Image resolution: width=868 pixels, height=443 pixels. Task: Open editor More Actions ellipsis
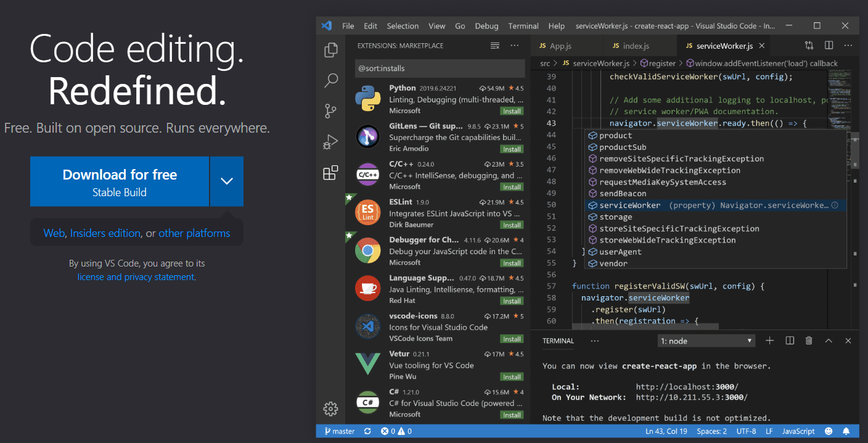click(x=848, y=46)
